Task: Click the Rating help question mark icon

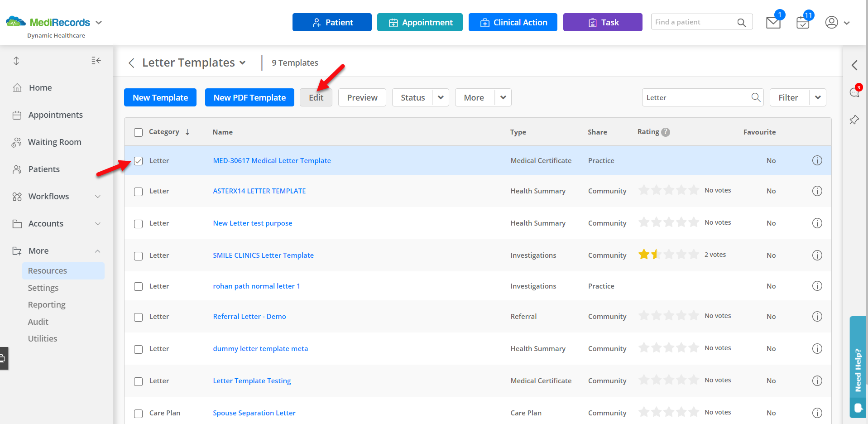Action: pos(665,132)
